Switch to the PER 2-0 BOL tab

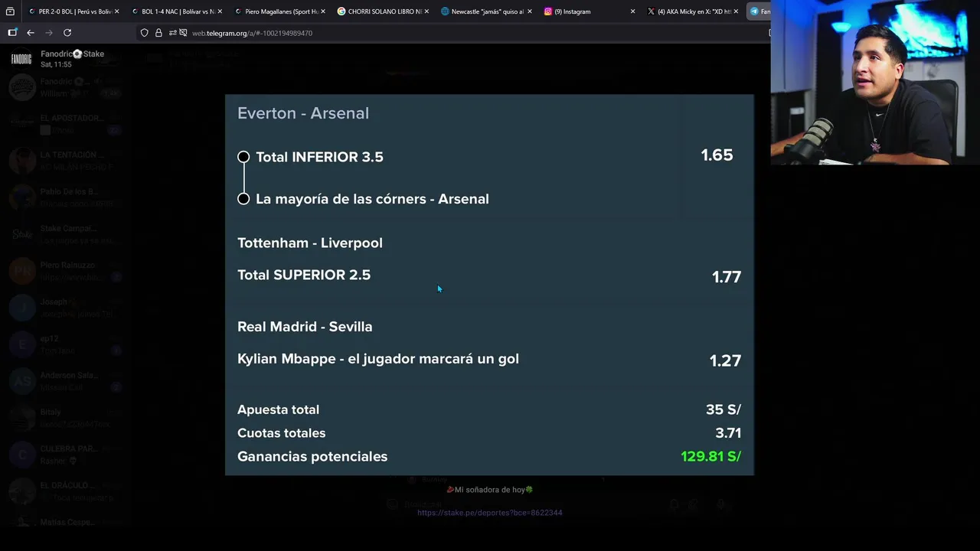point(73,11)
